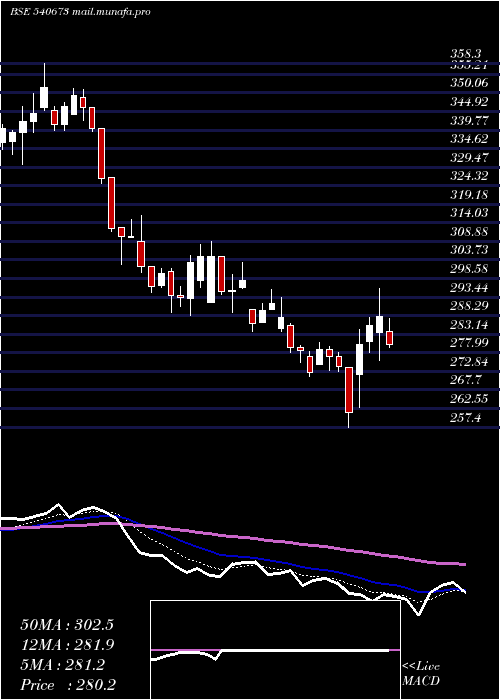500x700 pixels.
Task: Select the 334.62 price axis label
Action: point(468,139)
